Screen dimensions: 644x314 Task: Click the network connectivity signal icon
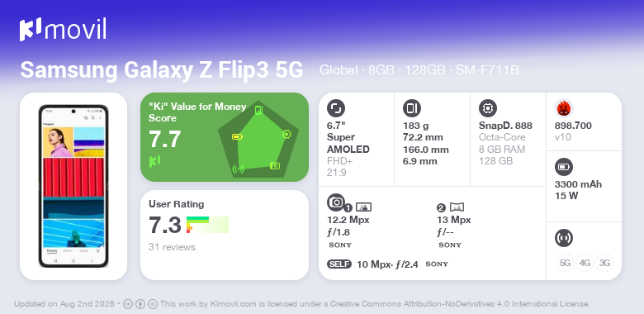[x=564, y=238]
